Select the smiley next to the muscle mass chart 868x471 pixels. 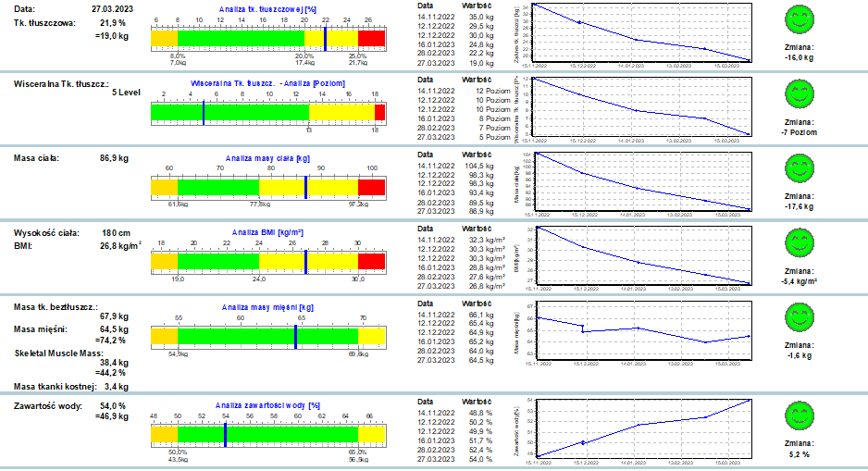[798, 316]
